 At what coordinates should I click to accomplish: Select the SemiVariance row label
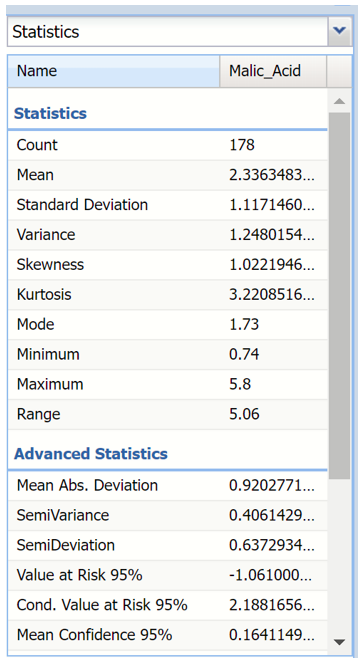tap(63, 515)
